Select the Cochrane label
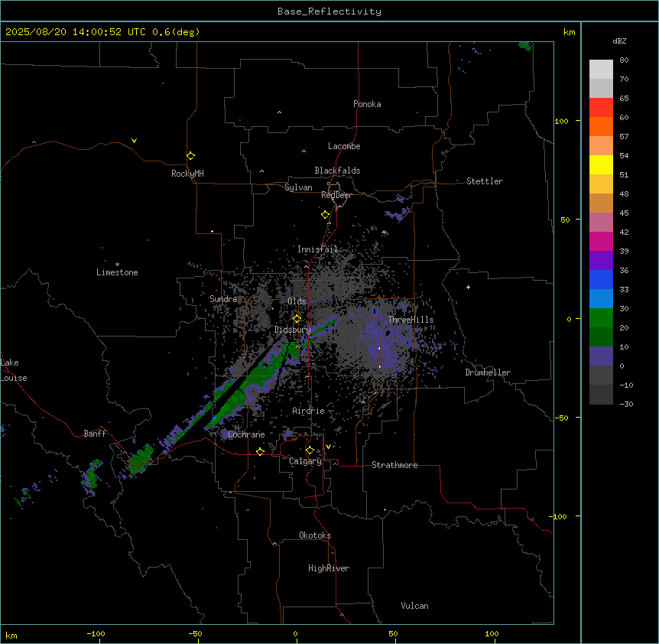 coord(246,434)
